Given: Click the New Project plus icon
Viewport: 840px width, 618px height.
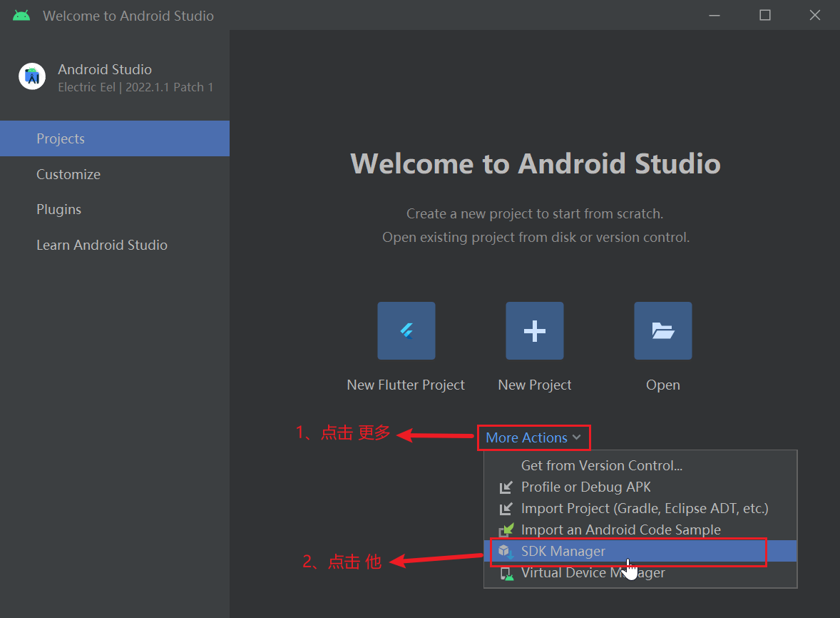Looking at the screenshot, I should tap(535, 330).
